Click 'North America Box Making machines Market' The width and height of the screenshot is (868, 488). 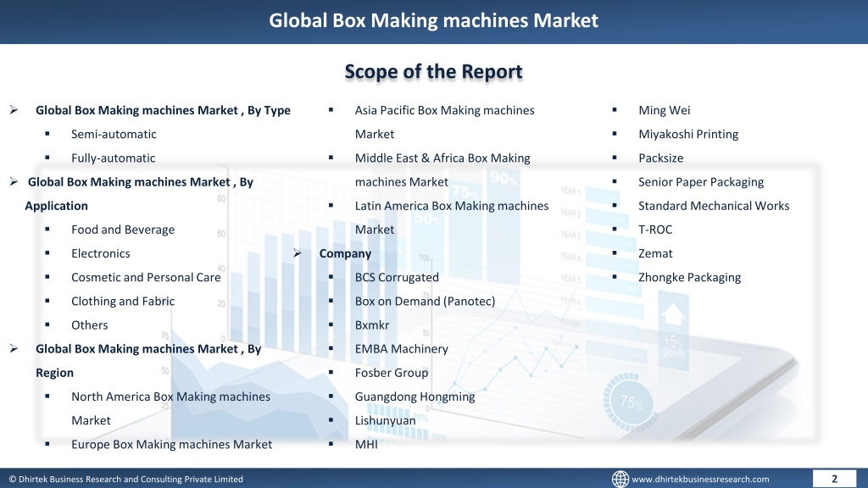(x=170, y=408)
